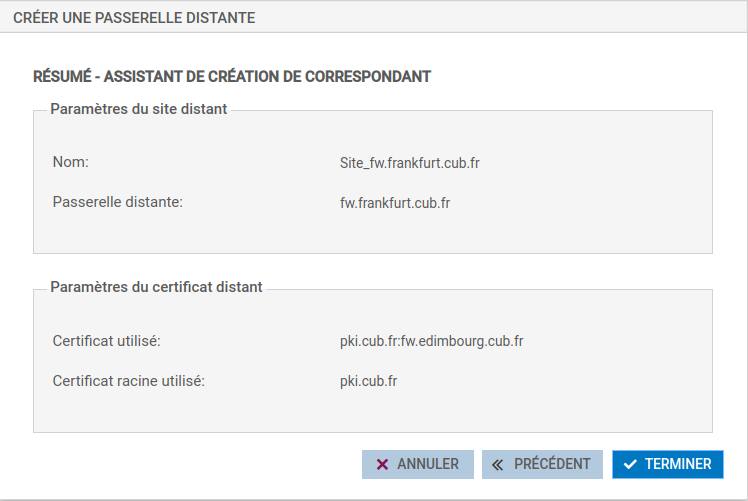
Task: Select the "Paramètres du certificat distant" legend
Action: pyautogui.click(x=156, y=287)
